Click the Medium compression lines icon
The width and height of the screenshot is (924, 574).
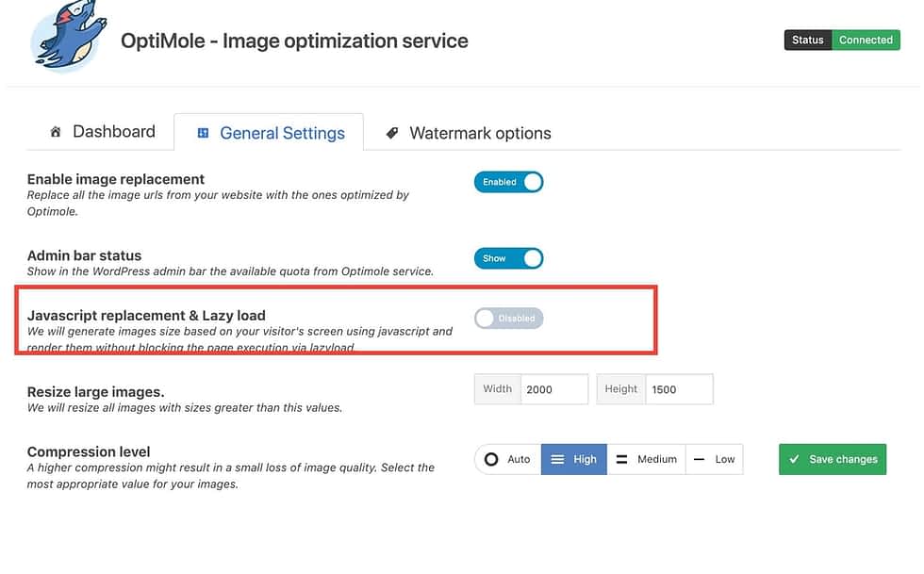click(x=621, y=459)
